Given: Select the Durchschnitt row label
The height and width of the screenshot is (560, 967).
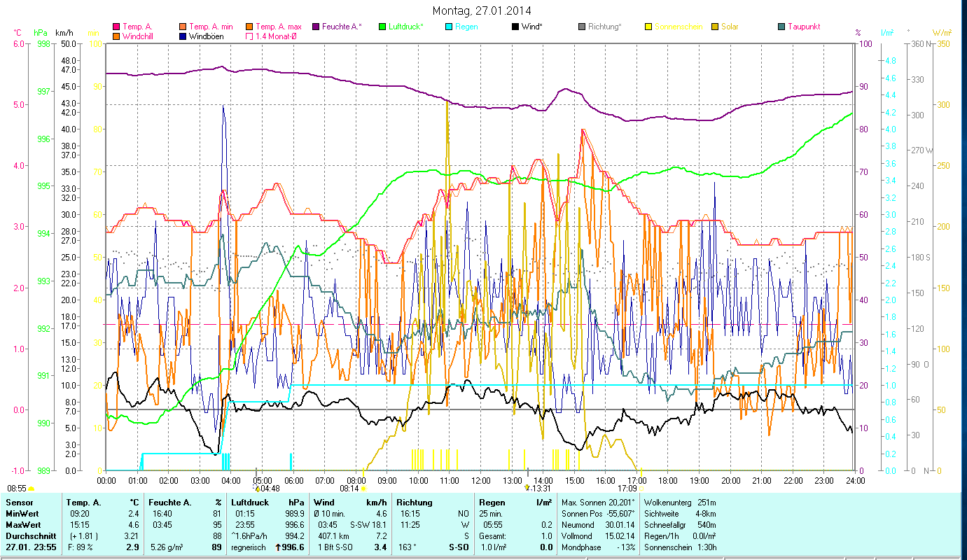Looking at the screenshot, I should (x=31, y=536).
